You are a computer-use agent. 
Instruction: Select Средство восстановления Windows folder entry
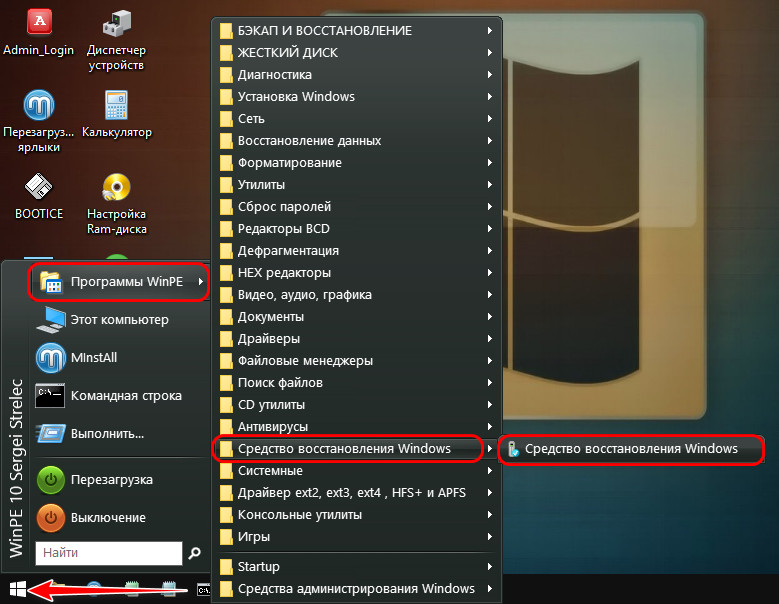point(357,449)
